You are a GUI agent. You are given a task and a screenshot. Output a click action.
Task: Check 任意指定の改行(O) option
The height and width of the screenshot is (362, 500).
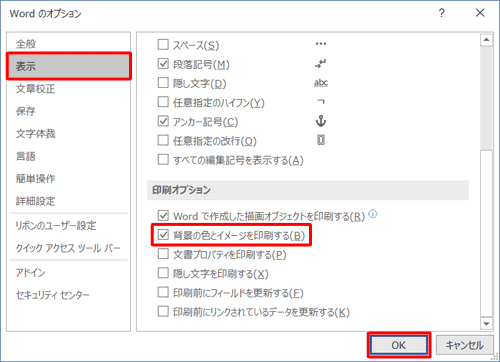(x=163, y=140)
